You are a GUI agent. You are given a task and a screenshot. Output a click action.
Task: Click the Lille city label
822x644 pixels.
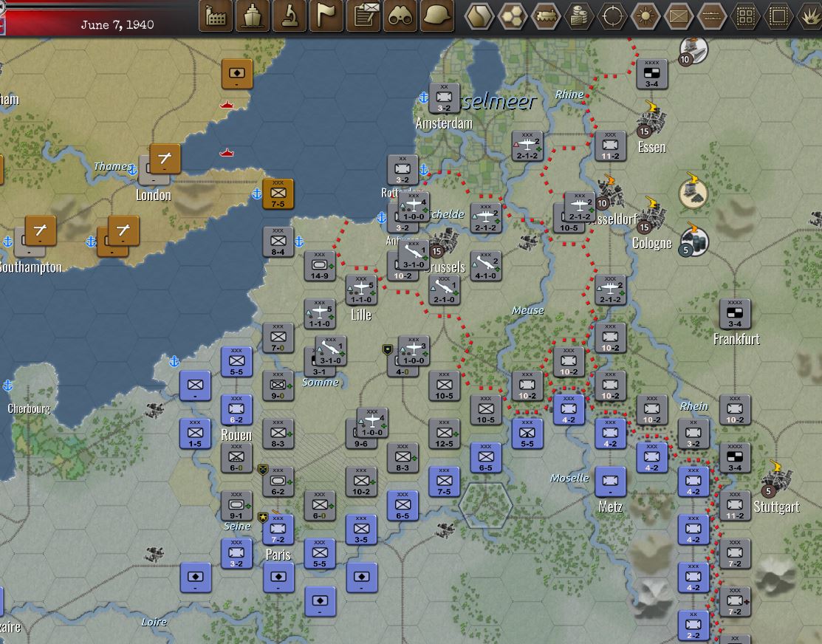tap(361, 315)
